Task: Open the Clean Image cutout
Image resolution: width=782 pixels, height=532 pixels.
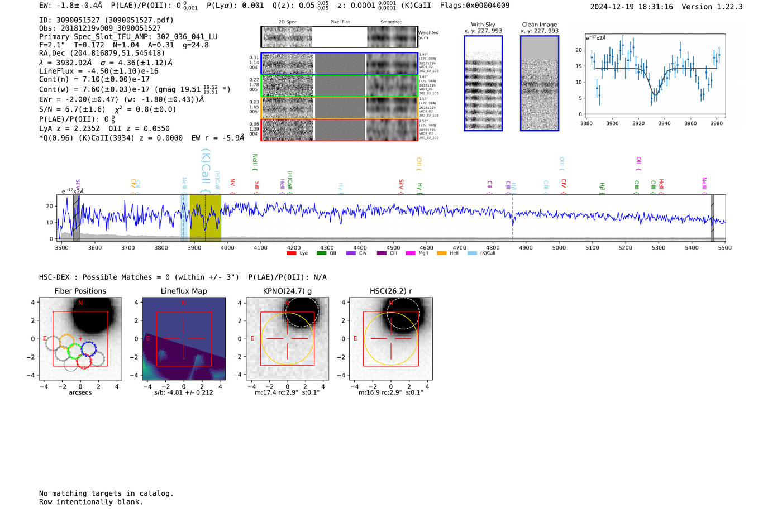Action: (x=540, y=83)
